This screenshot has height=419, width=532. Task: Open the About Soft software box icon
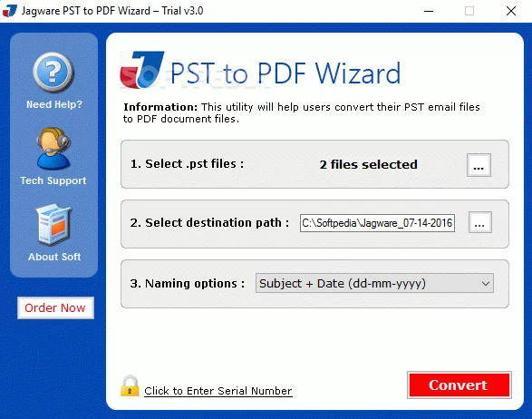click(x=53, y=225)
